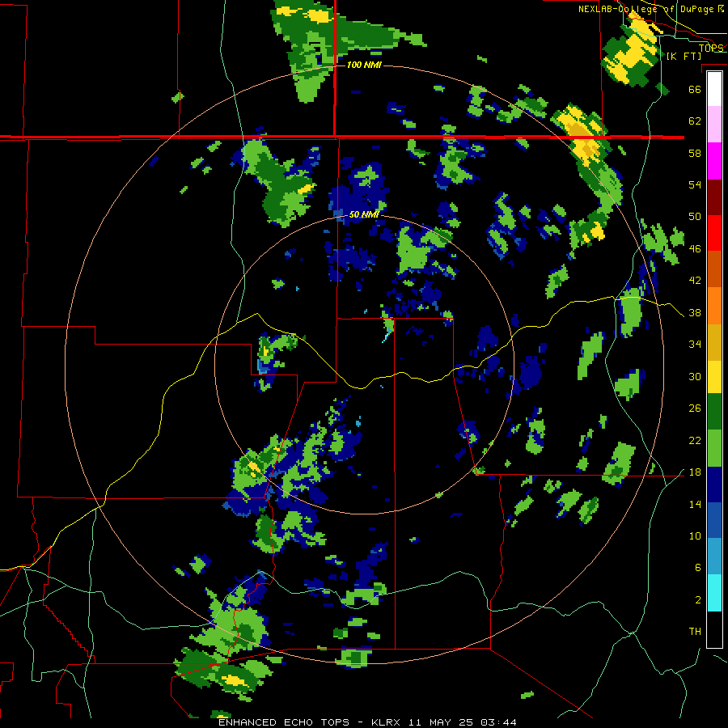Screen dimensions: 728x728
Task: Click the legend value 30
Action: click(695, 376)
